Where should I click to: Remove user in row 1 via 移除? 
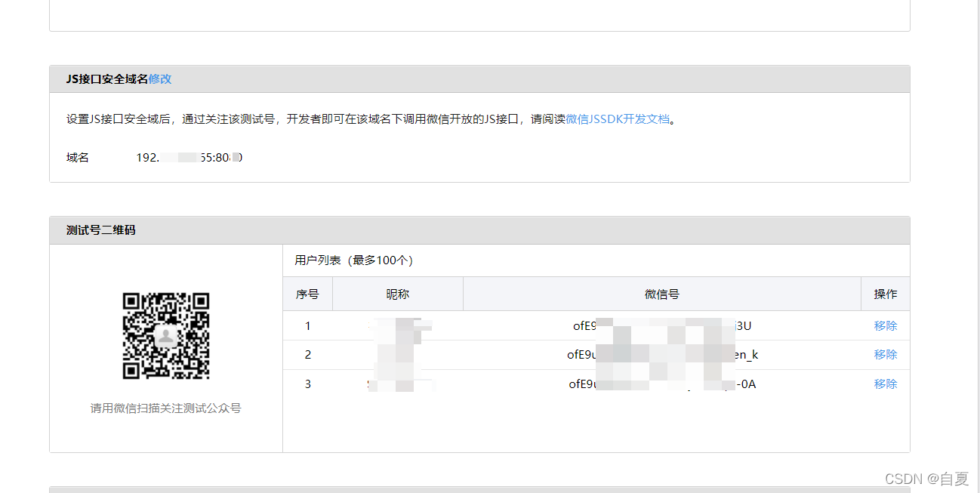886,326
